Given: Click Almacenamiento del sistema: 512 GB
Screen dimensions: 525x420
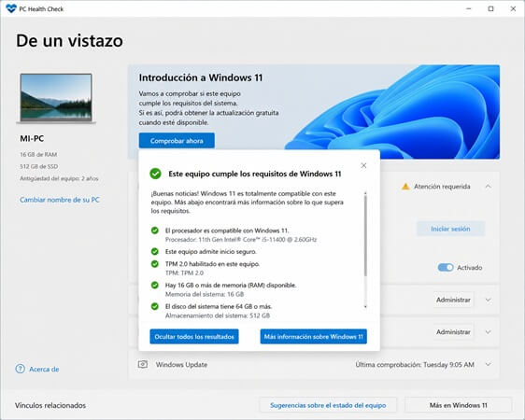Looking at the screenshot, I should [x=218, y=315].
